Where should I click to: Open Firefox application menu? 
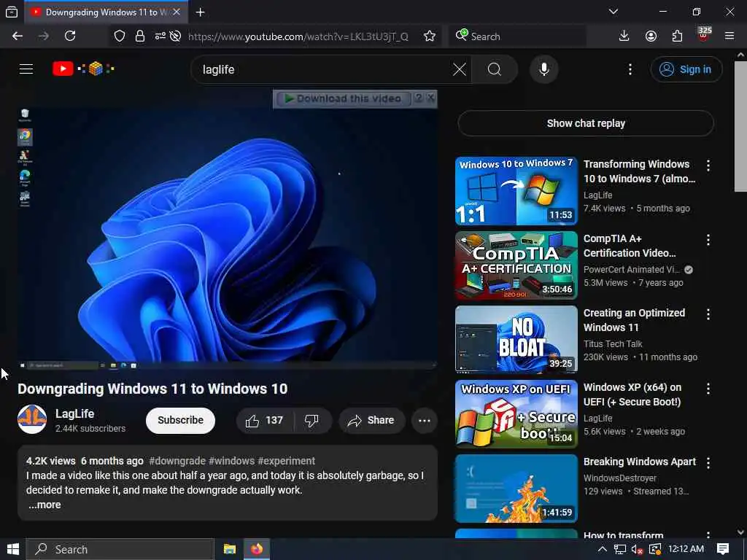click(x=729, y=36)
